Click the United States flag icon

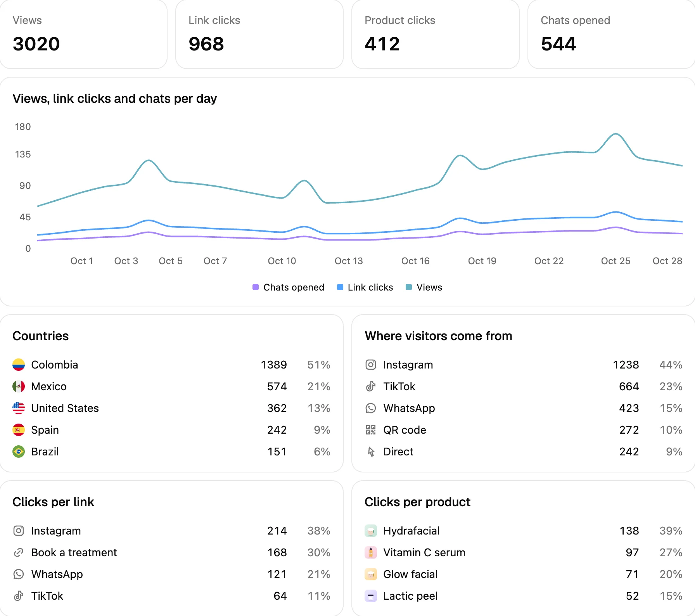click(x=19, y=408)
